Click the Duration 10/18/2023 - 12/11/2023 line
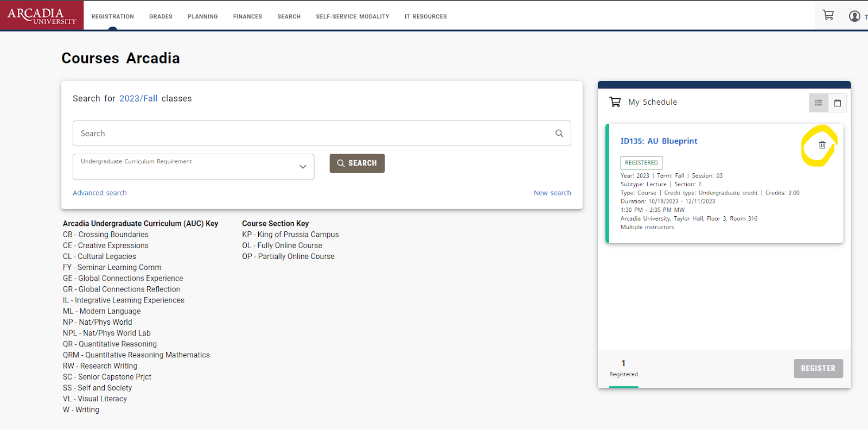The width and height of the screenshot is (868, 429). click(x=668, y=201)
